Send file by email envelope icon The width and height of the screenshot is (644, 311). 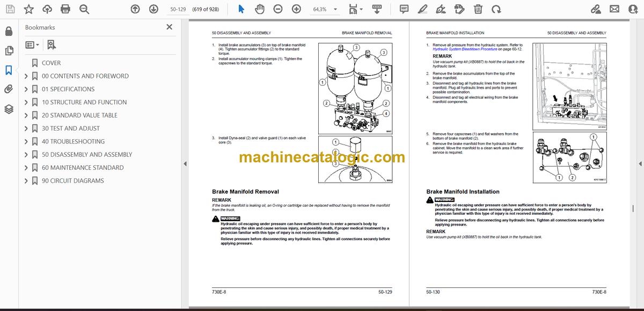(x=614, y=9)
